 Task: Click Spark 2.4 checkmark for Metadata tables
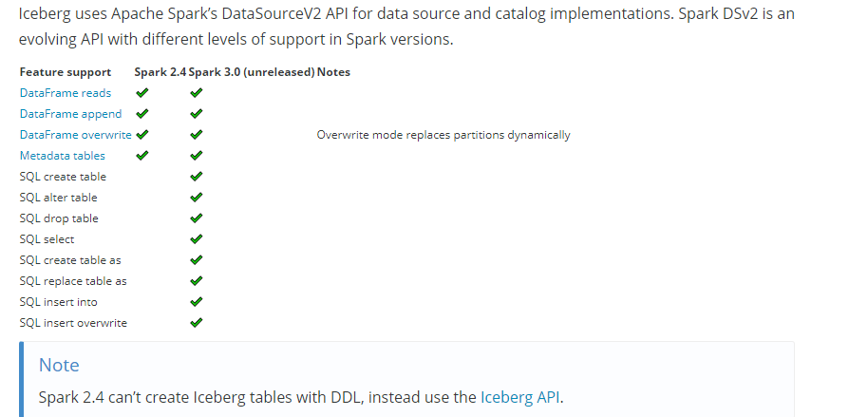point(142,156)
